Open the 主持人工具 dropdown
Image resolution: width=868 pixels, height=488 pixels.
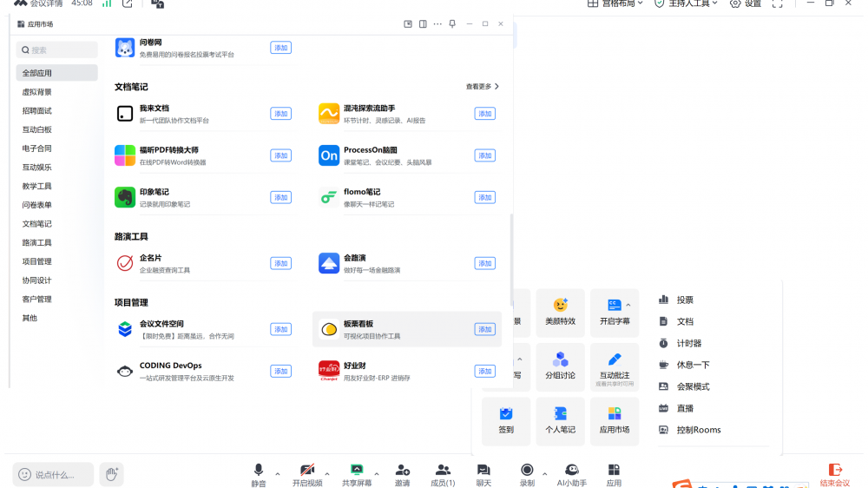click(686, 3)
